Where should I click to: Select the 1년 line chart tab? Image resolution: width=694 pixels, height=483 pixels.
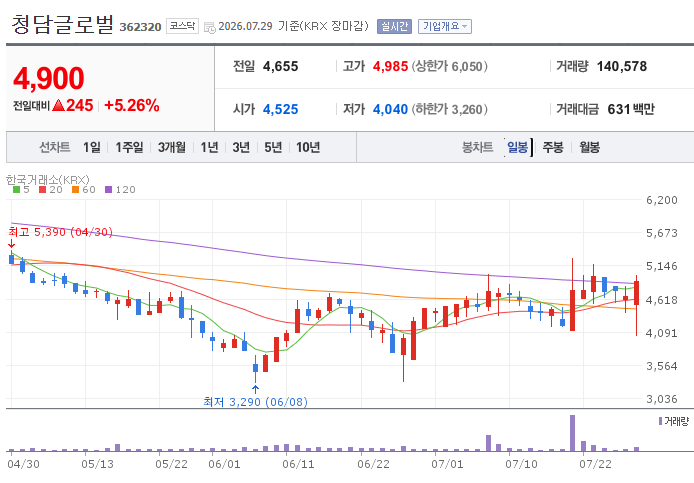[x=209, y=147]
